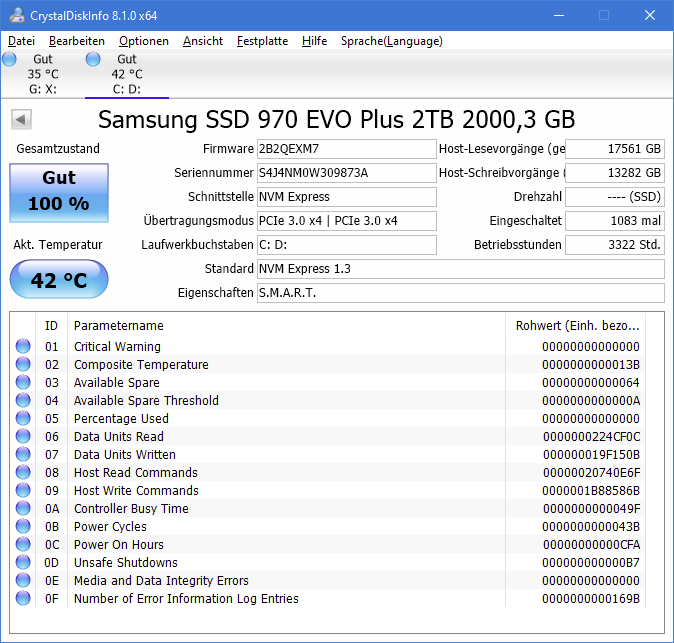Viewport: 674px width, 643px height.
Task: Click the Laufwerkbuchstaben field C: D:
Action: pos(346,245)
